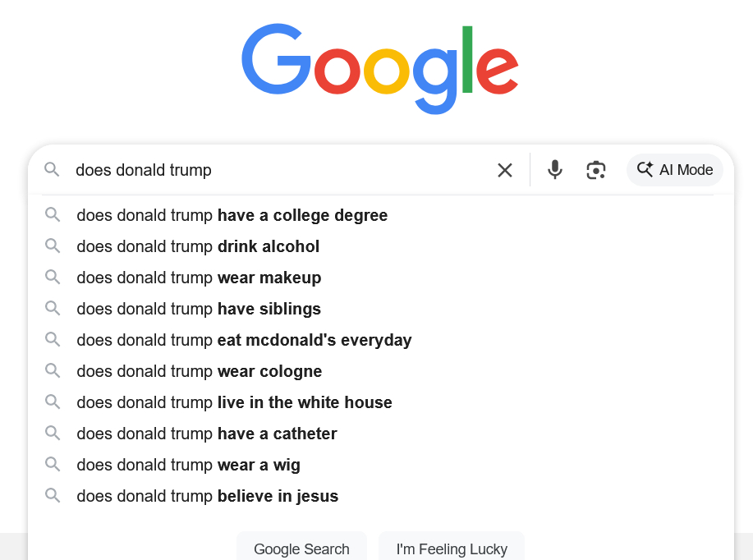Viewport: 753px width, 560px height.
Task: Clear the search box with X icon
Action: [505, 170]
